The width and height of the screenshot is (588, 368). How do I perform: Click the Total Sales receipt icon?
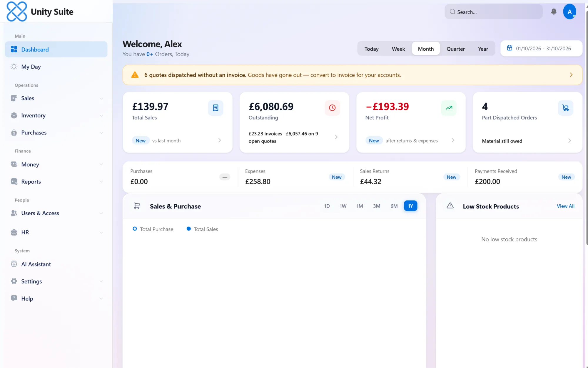coord(216,108)
